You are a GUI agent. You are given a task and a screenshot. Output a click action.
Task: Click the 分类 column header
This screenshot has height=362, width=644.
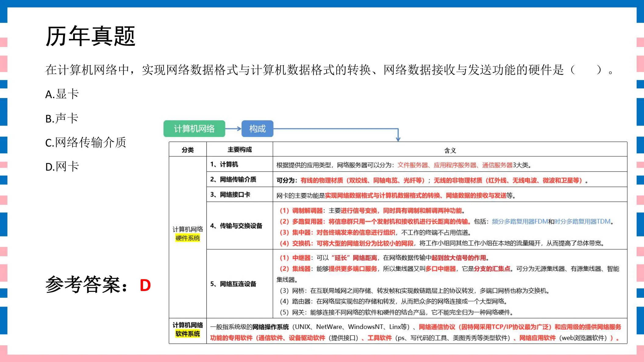pos(188,150)
